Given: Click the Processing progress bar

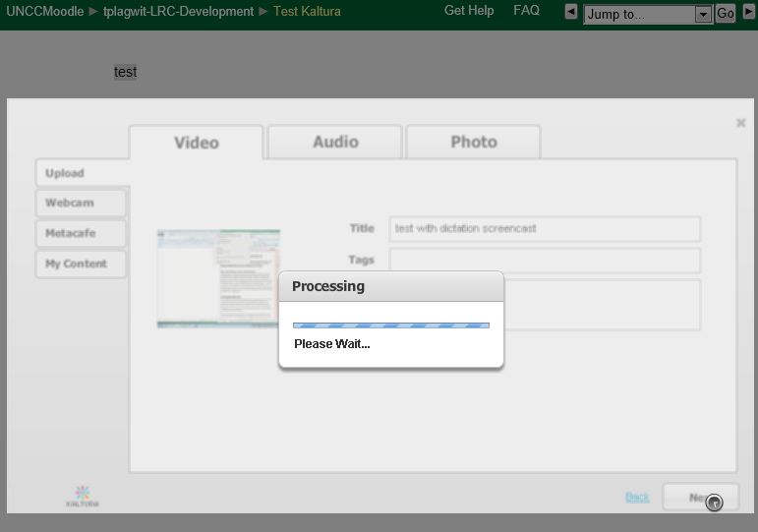Looking at the screenshot, I should pos(390,325).
